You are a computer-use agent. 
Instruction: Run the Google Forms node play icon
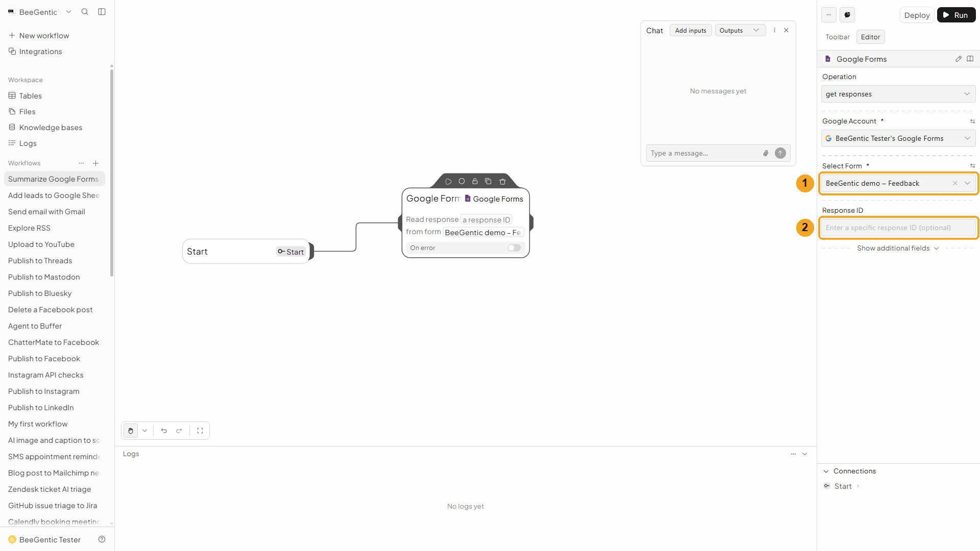pyautogui.click(x=448, y=182)
